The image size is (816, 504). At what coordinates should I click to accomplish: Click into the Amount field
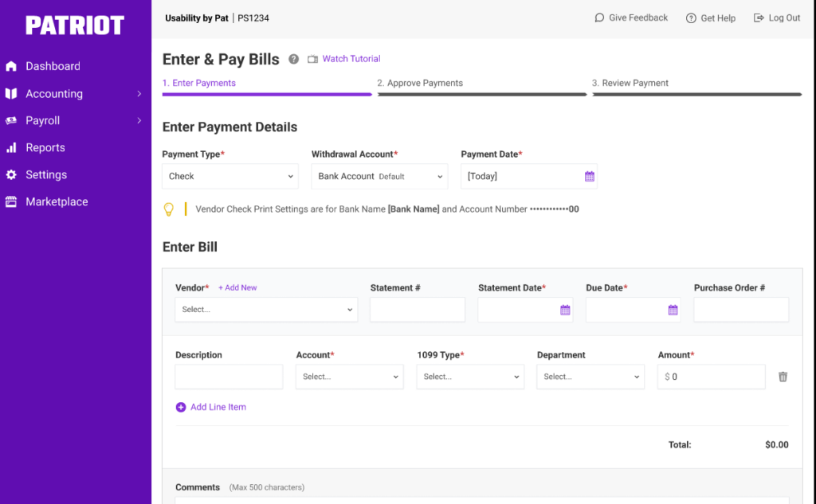click(x=712, y=377)
